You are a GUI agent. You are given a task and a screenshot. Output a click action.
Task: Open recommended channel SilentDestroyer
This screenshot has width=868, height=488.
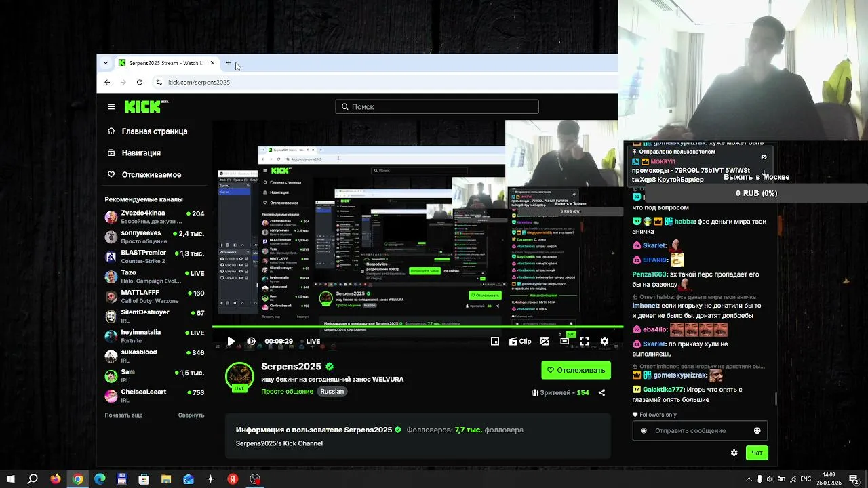(x=155, y=316)
